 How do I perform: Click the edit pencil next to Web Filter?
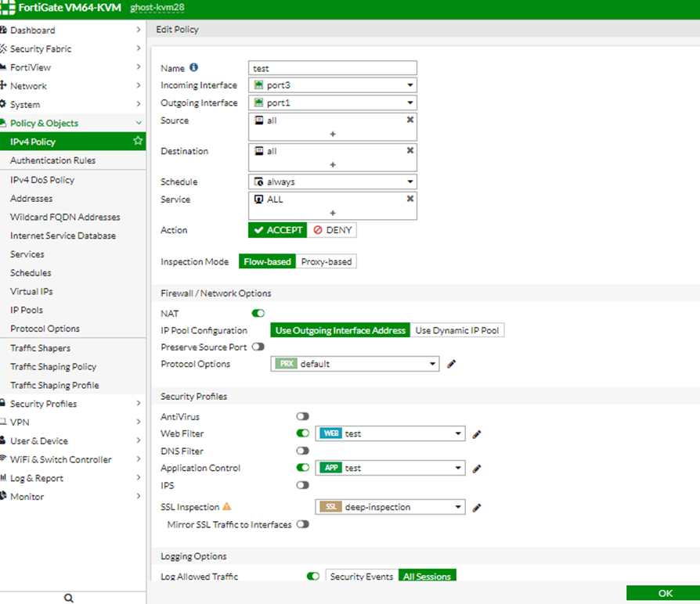pyautogui.click(x=477, y=434)
